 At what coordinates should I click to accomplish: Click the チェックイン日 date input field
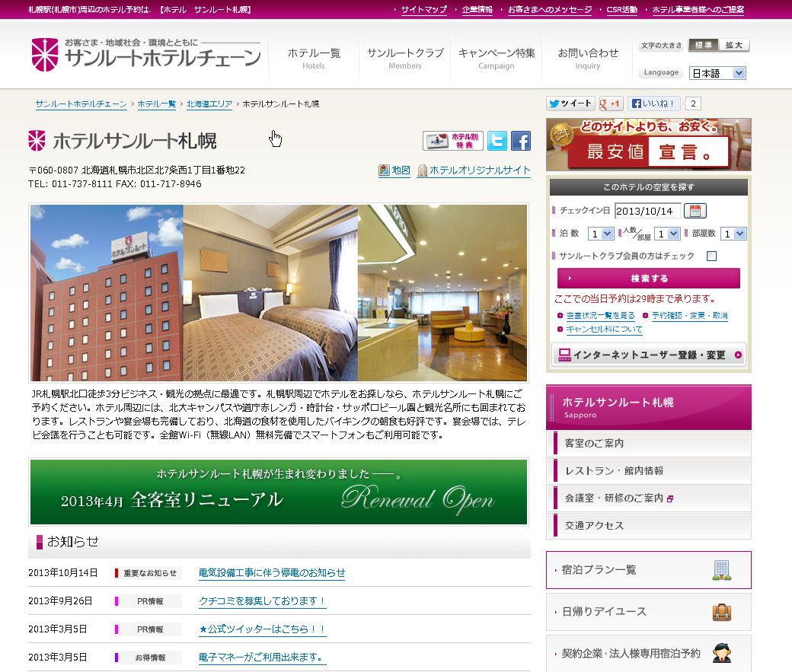(647, 211)
